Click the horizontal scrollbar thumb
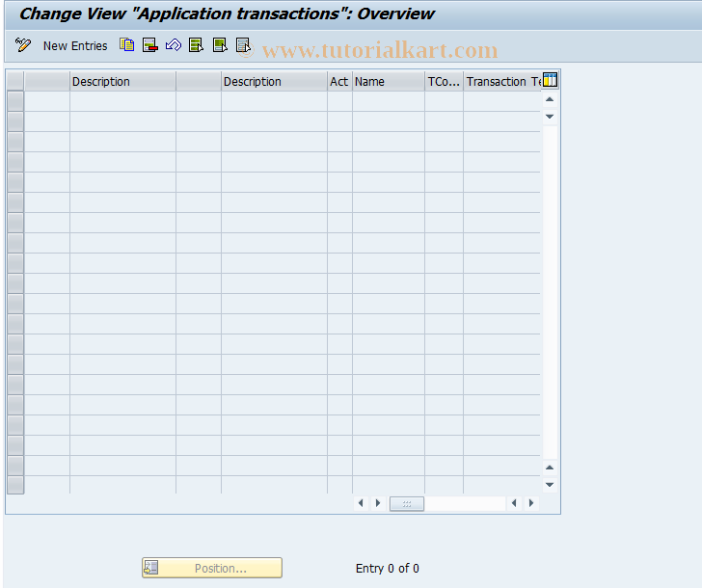This screenshot has width=702, height=588. 407,504
